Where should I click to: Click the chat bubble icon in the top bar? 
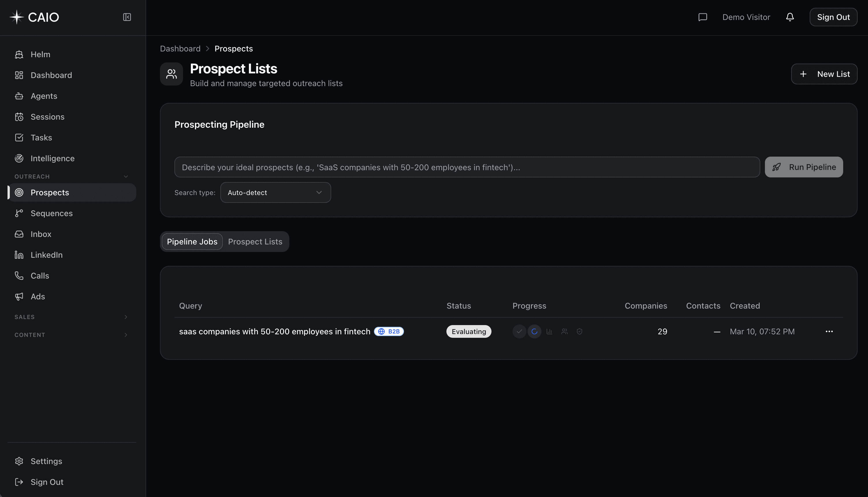click(703, 17)
